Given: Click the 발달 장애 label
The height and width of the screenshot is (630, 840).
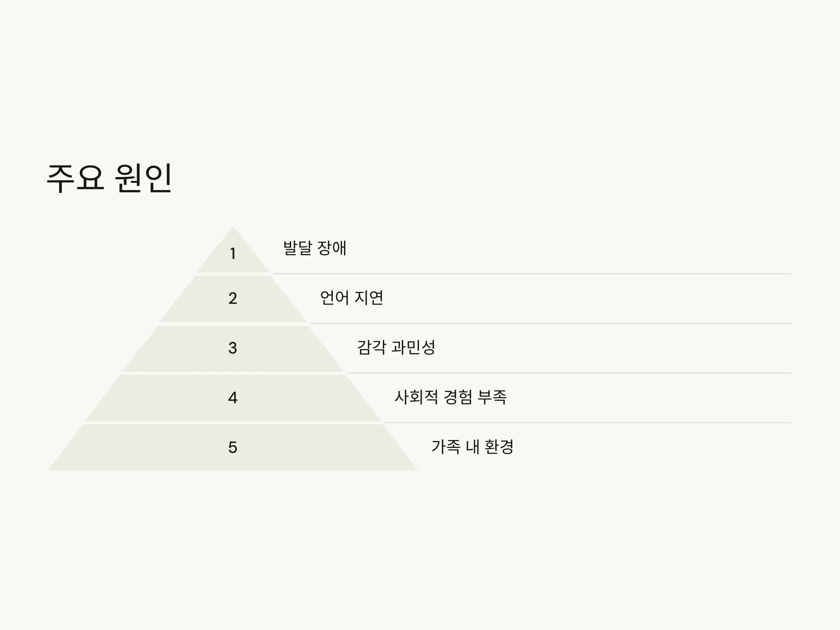Looking at the screenshot, I should tap(315, 248).
